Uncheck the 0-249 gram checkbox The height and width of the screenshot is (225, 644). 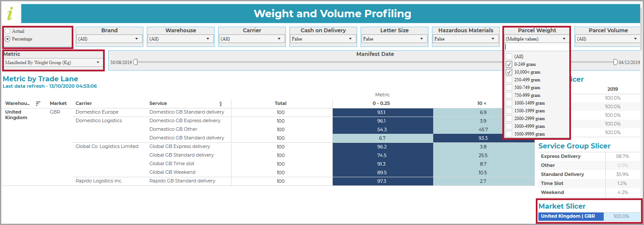(x=509, y=64)
